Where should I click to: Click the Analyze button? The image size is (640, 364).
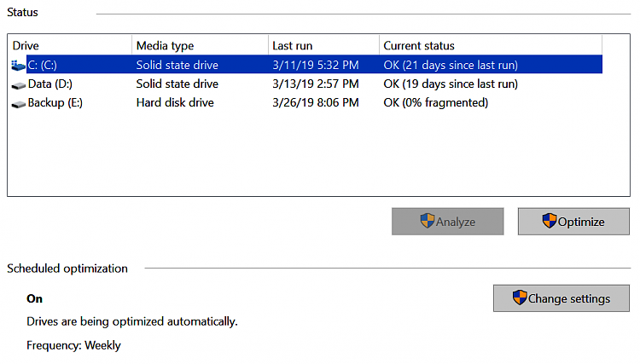(447, 222)
